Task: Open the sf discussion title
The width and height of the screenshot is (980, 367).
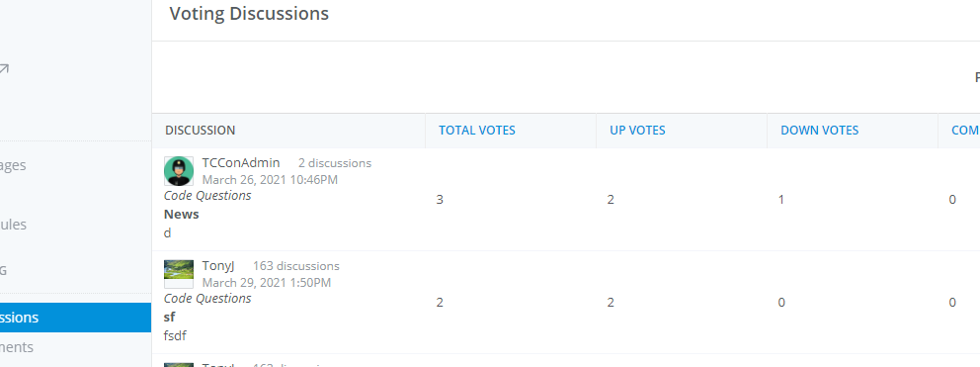Action: click(169, 317)
